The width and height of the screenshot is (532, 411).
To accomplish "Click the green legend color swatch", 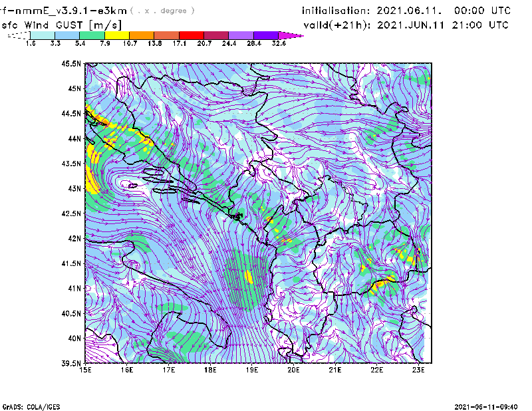I will coord(92,35).
